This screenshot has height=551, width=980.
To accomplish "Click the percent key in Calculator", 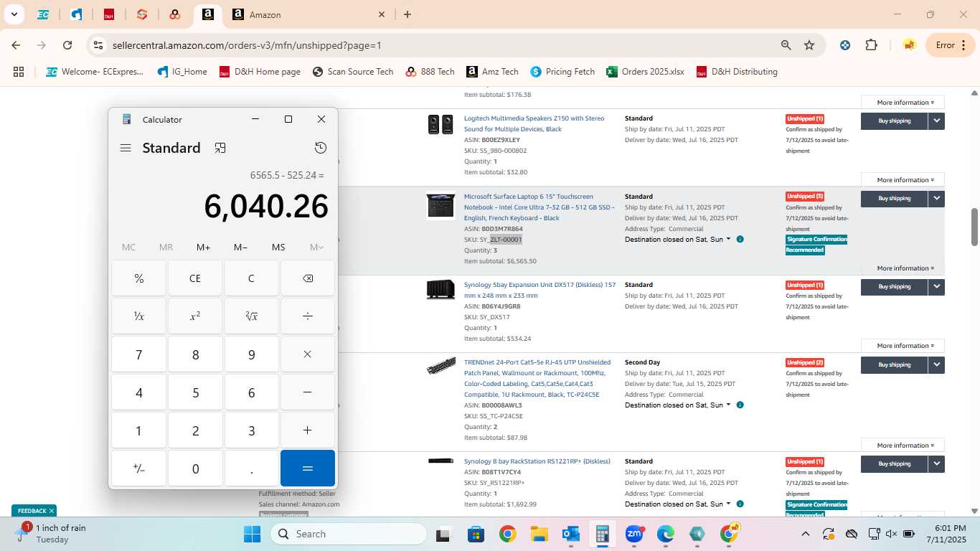I will (139, 278).
